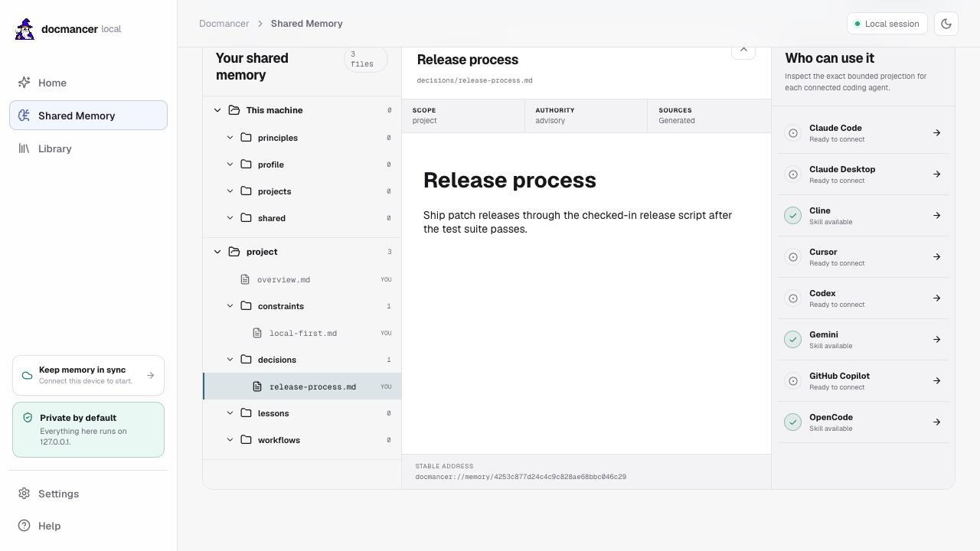Go to Home in sidebar
This screenshot has width=980, height=551.
[88, 83]
